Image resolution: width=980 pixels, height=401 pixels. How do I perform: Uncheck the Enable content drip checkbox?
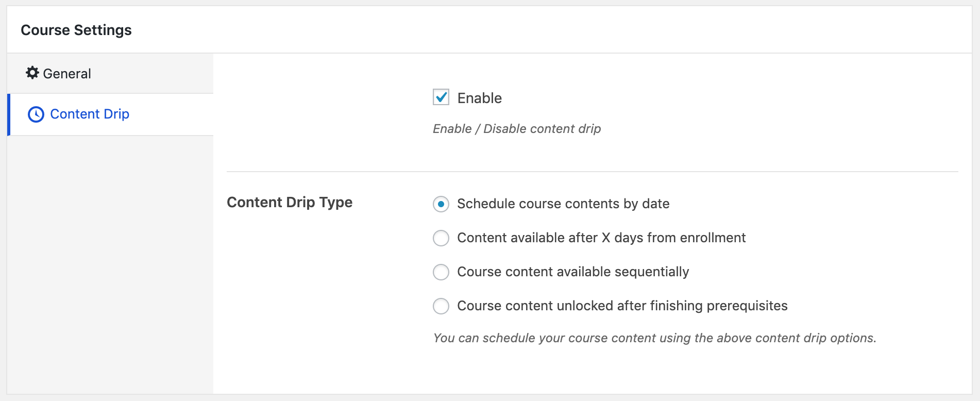pos(441,97)
